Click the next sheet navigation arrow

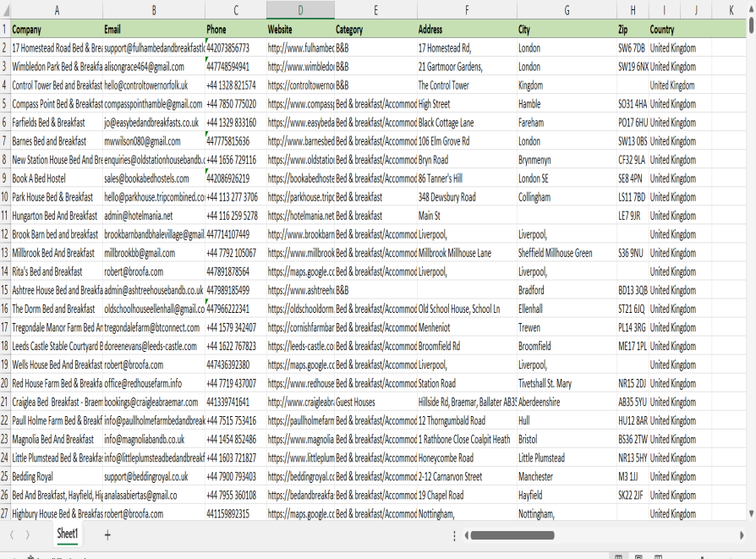28,534
